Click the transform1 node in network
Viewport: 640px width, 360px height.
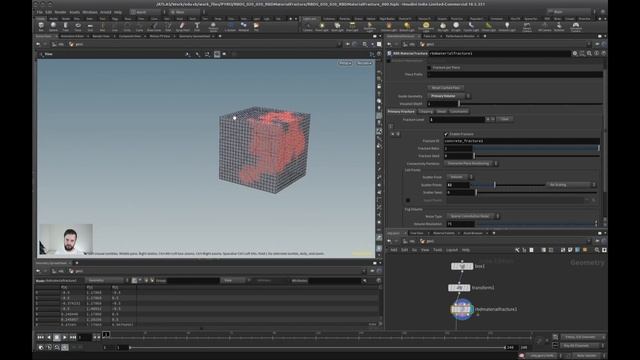[459, 288]
